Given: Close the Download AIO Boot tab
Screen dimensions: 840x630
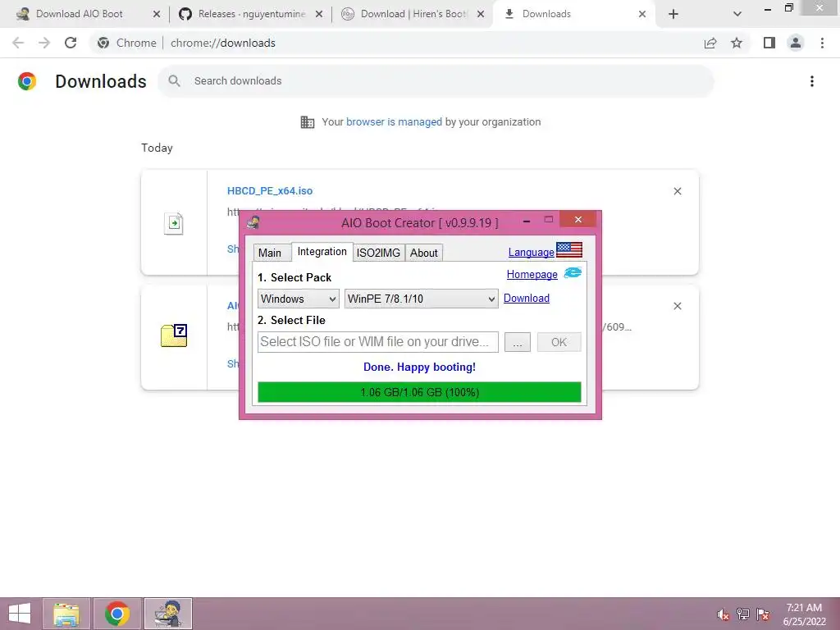Looking at the screenshot, I should point(157,14).
